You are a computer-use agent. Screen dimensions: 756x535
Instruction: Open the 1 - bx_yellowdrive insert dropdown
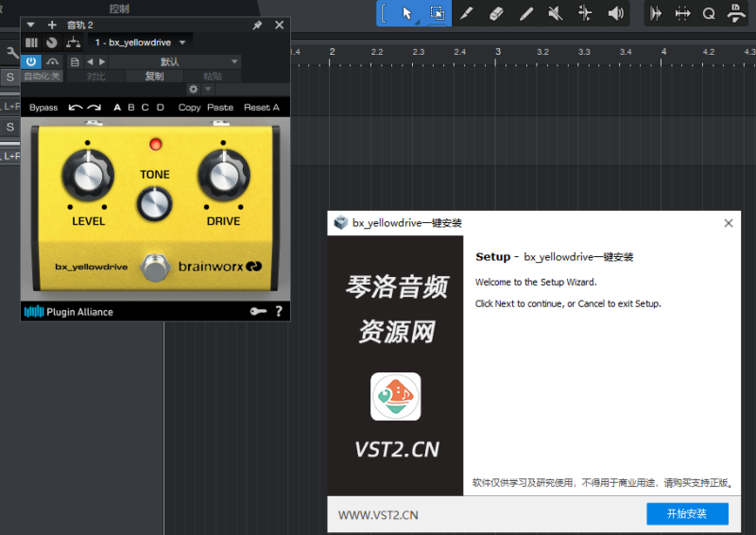(x=140, y=43)
